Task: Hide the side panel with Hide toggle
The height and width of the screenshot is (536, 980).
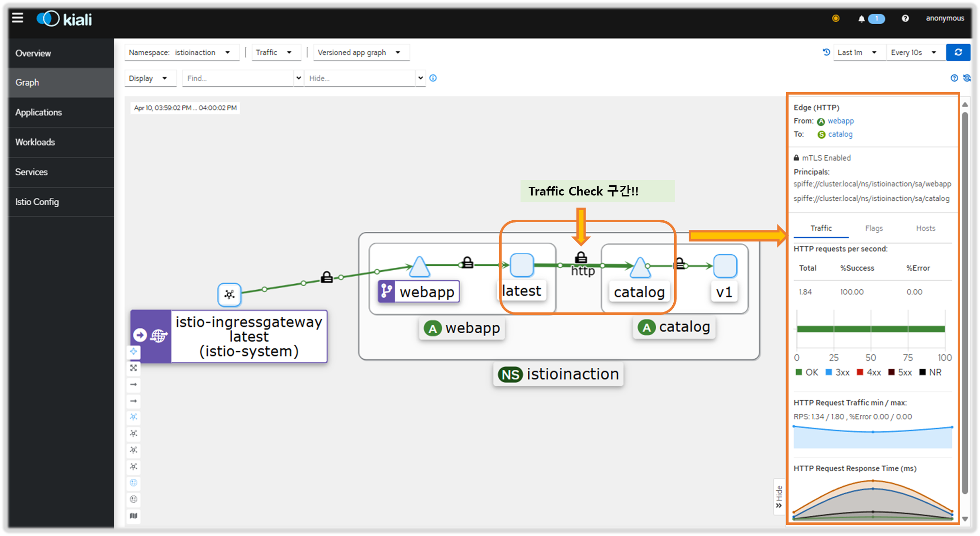Action: pos(779,497)
